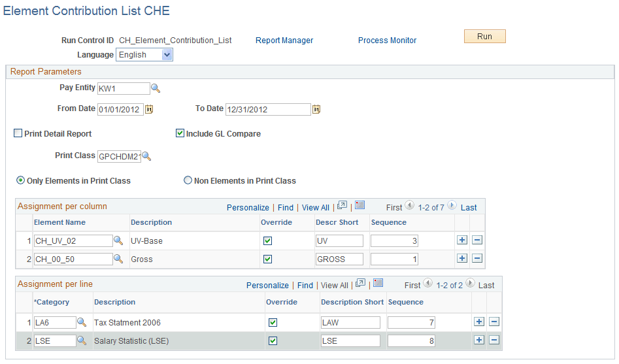
Task: Delete the Tax Statment 2006 row
Action: pyautogui.click(x=494, y=322)
